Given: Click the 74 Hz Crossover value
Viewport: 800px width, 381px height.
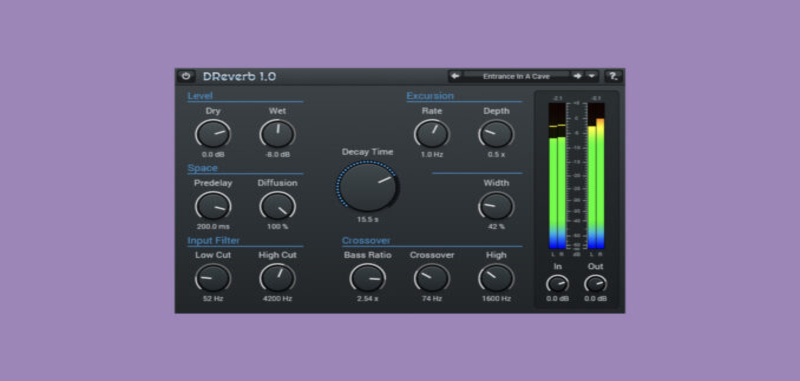Looking at the screenshot, I should point(432,298).
